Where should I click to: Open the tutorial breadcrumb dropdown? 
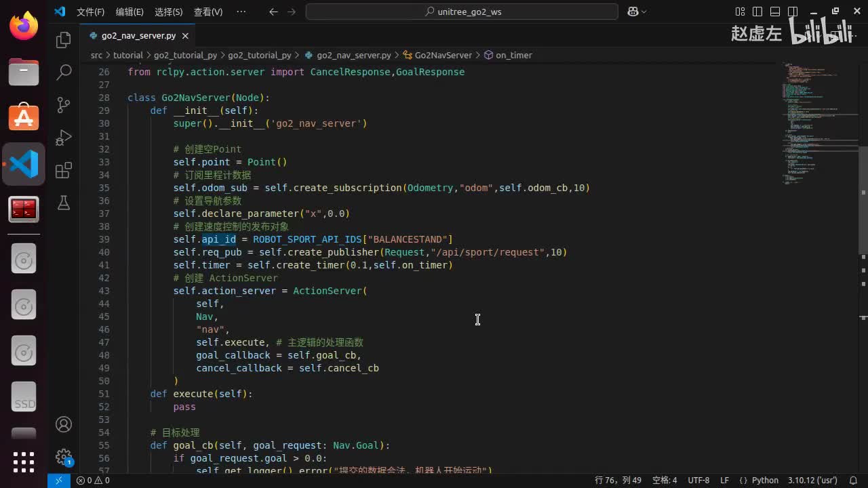tap(127, 55)
